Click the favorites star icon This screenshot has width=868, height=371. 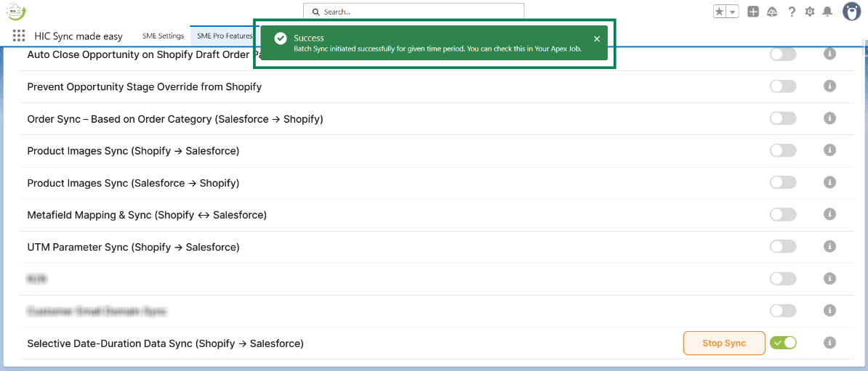(x=720, y=12)
